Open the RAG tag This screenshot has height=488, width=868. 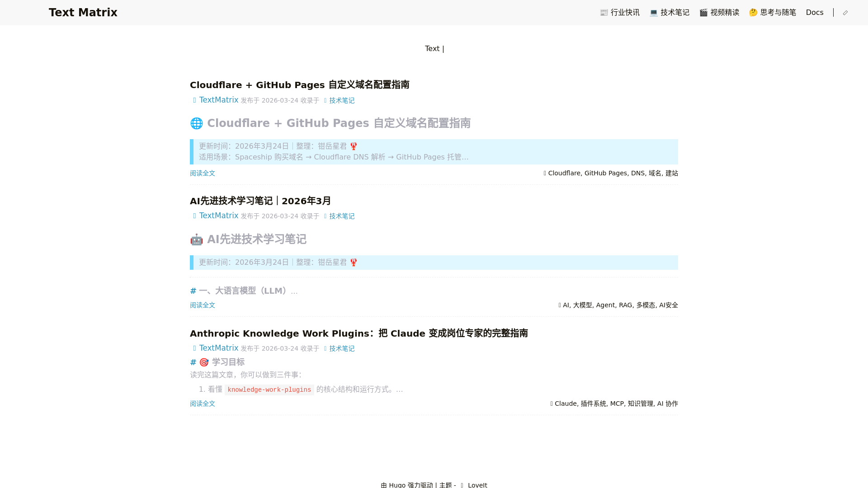[x=626, y=305]
